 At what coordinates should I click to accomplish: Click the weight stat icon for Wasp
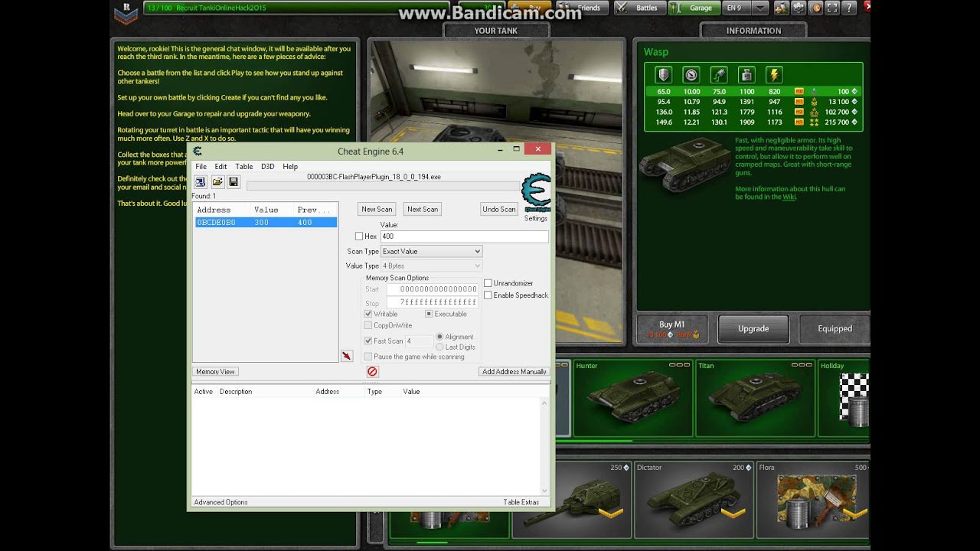click(x=746, y=75)
